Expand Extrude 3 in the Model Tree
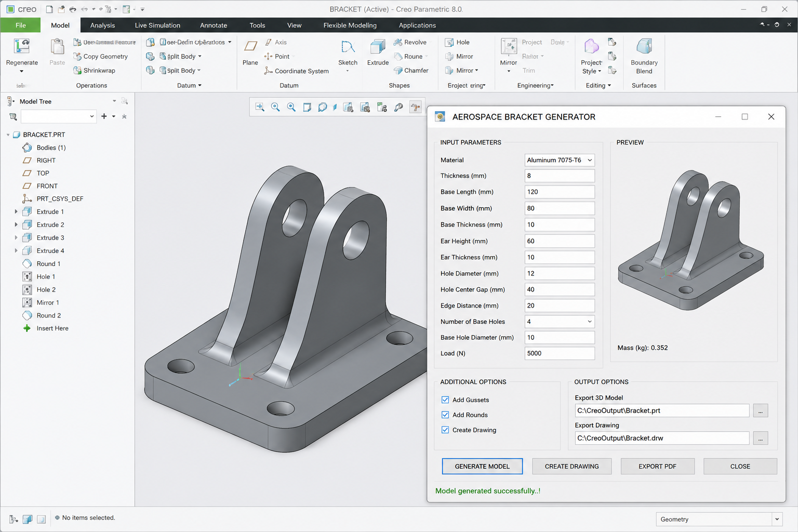Image resolution: width=798 pixels, height=532 pixels. (x=16, y=238)
